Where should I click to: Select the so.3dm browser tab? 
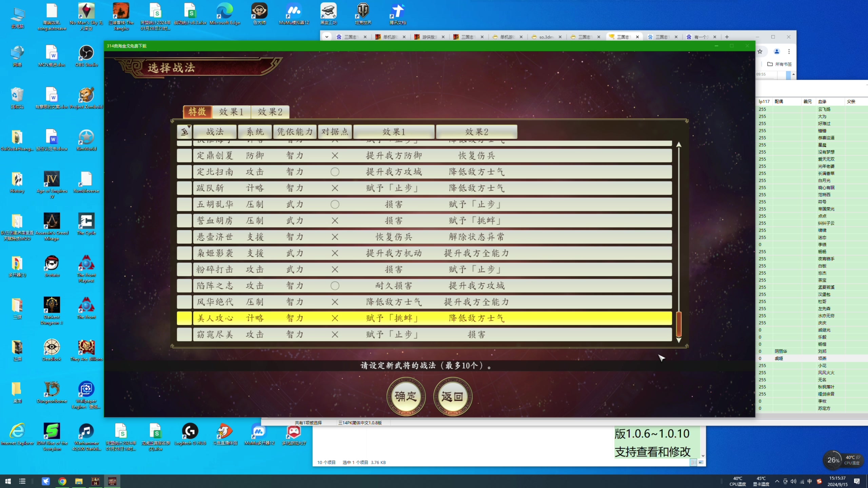[546, 37]
